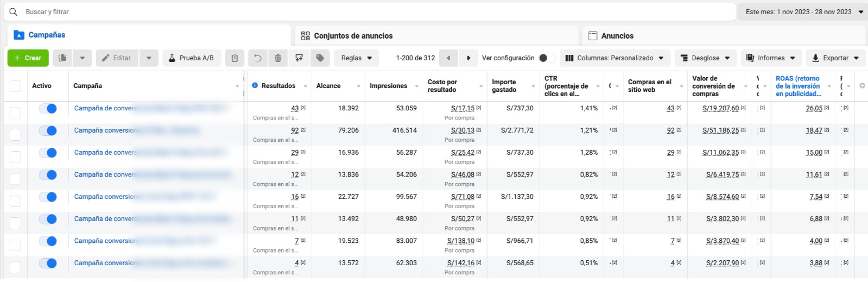Switch to Conjuntos de anuncios tab
This screenshot has height=282, width=868.
point(353,36)
